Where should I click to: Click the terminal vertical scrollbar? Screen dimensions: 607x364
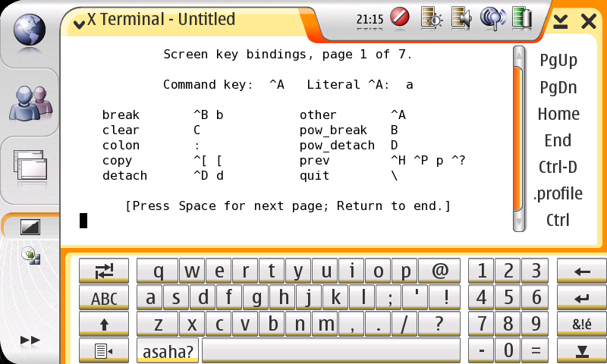518,136
